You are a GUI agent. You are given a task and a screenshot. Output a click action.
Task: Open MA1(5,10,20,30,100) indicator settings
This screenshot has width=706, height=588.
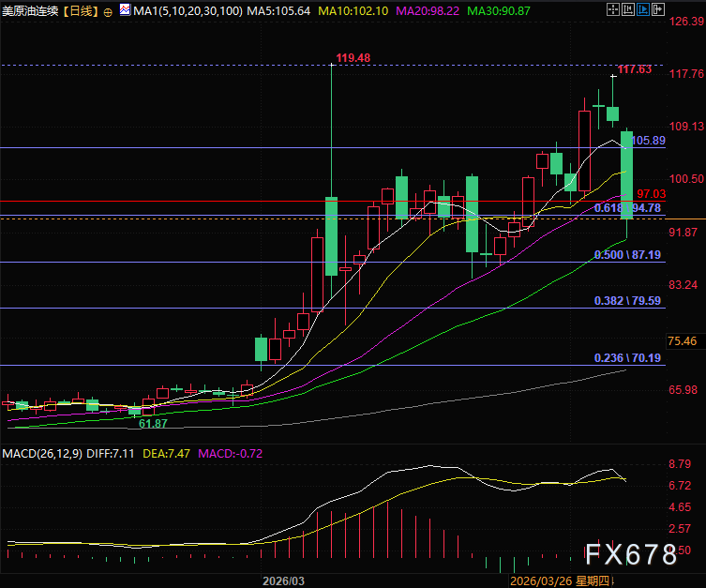188,11
